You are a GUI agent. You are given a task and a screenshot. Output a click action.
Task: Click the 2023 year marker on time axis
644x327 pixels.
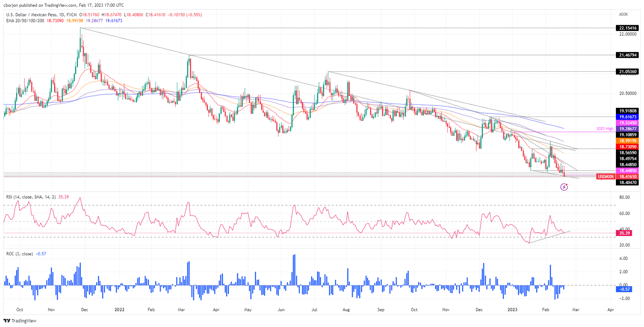coord(512,309)
